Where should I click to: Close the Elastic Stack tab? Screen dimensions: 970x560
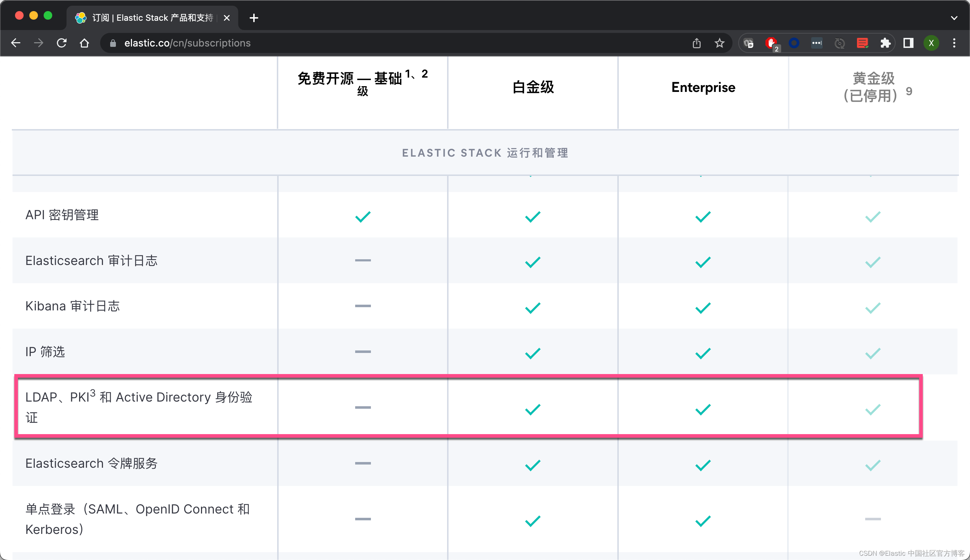pos(227,18)
